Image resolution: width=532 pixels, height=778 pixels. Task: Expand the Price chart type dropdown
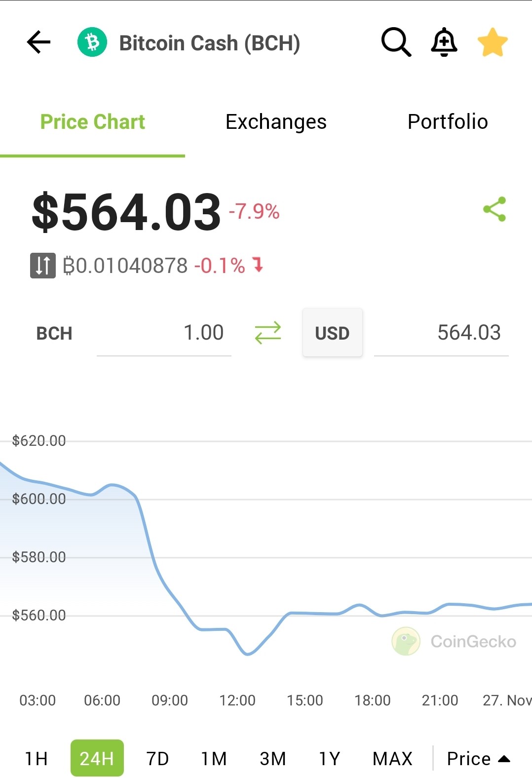click(x=478, y=759)
